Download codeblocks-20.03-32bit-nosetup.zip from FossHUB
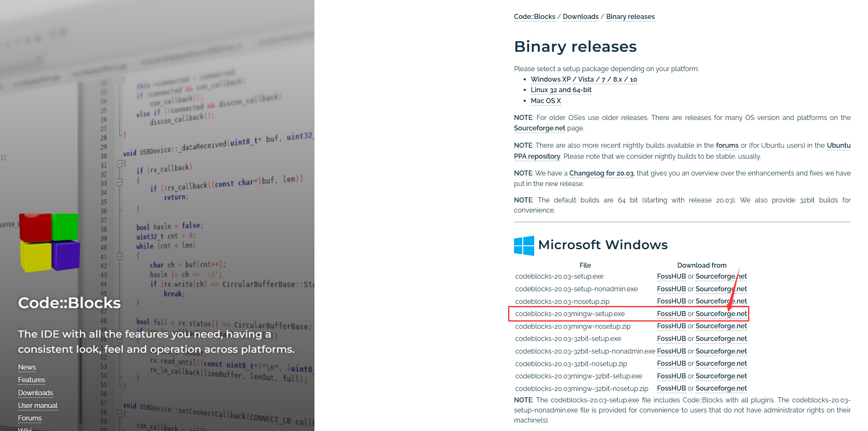The height and width of the screenshot is (431, 868). click(x=671, y=363)
